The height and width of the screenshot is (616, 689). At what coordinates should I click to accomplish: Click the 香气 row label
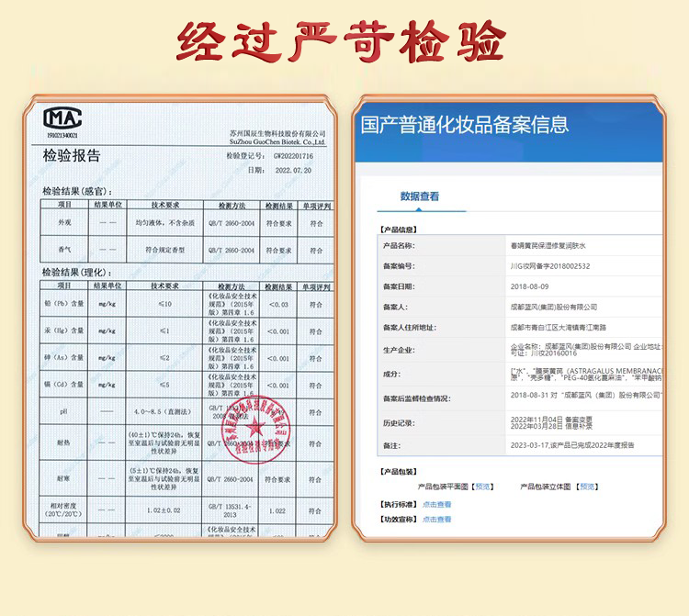pos(64,250)
